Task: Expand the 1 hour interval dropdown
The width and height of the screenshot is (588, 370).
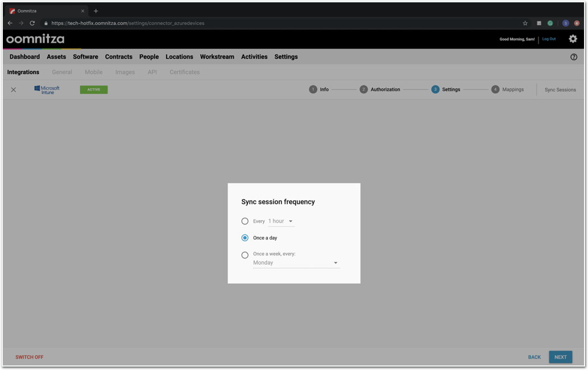Action: (x=281, y=221)
